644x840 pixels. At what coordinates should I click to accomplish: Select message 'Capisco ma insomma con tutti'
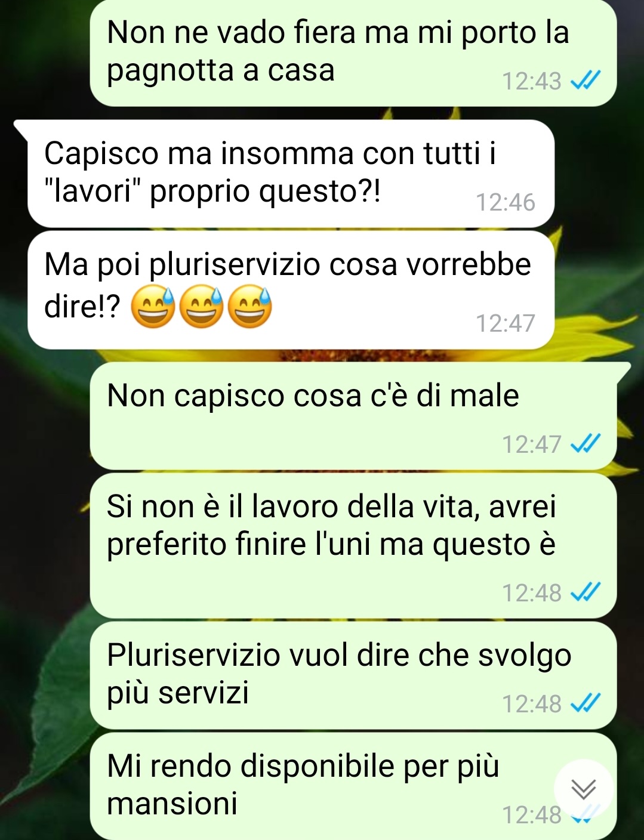(x=291, y=173)
